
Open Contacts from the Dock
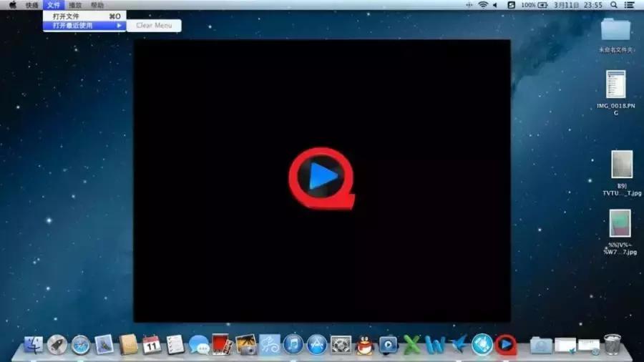[x=128, y=344]
